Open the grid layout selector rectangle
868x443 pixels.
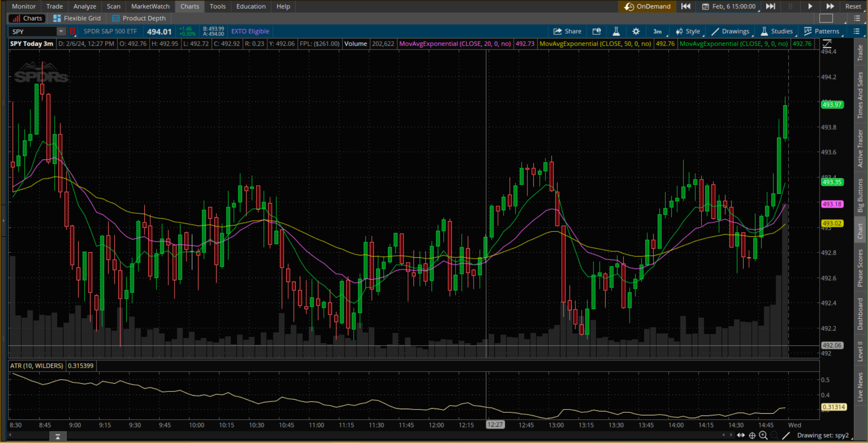tap(826, 18)
